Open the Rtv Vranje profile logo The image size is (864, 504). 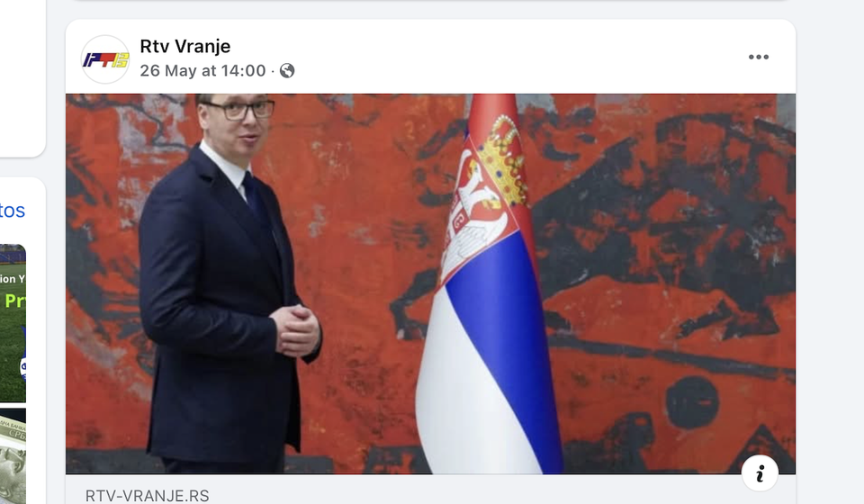tap(105, 59)
